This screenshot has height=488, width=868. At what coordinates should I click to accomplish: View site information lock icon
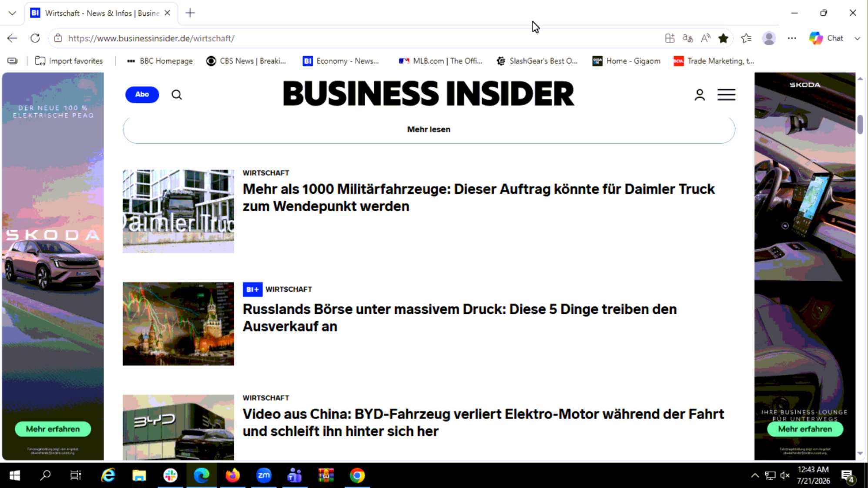(x=58, y=38)
